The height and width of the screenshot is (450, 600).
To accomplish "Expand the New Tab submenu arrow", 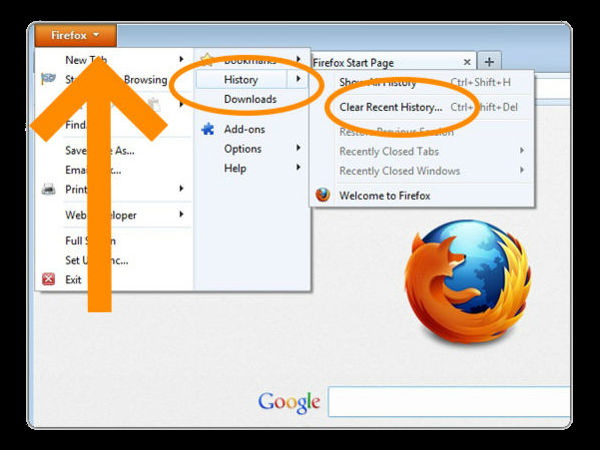I will pyautogui.click(x=181, y=59).
